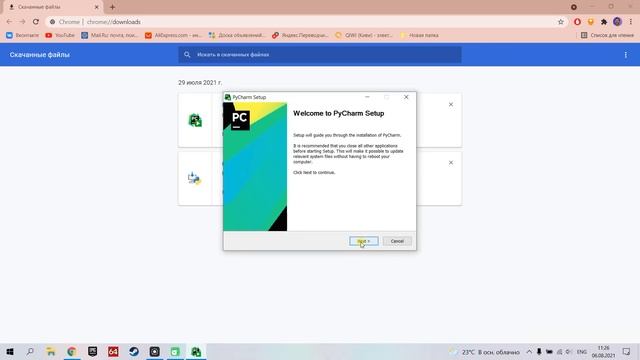Screen dimensions: 640x360
Task: Minimize the PyCharm Setup dialog
Action: (x=367, y=97)
